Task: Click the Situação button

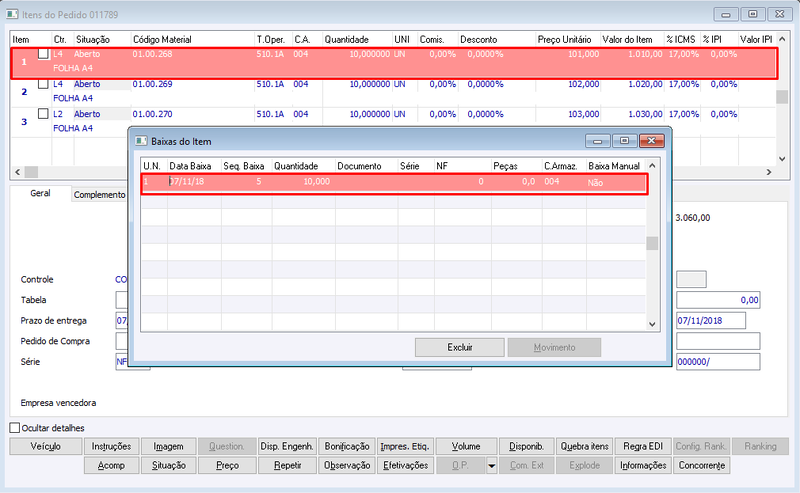Action: (x=168, y=465)
